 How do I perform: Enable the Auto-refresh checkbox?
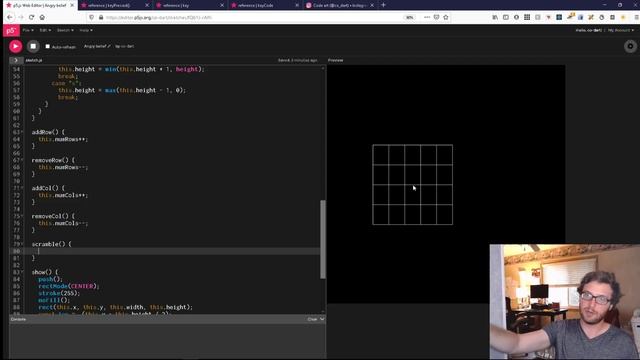coord(47,47)
